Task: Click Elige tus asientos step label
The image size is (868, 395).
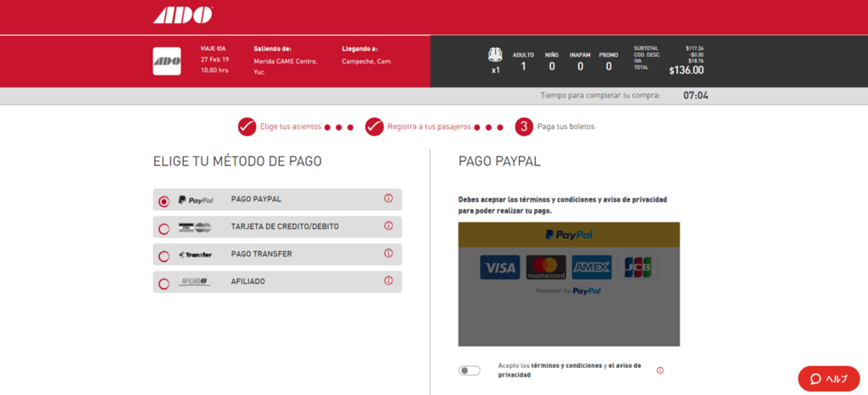Action: pyautogui.click(x=291, y=126)
